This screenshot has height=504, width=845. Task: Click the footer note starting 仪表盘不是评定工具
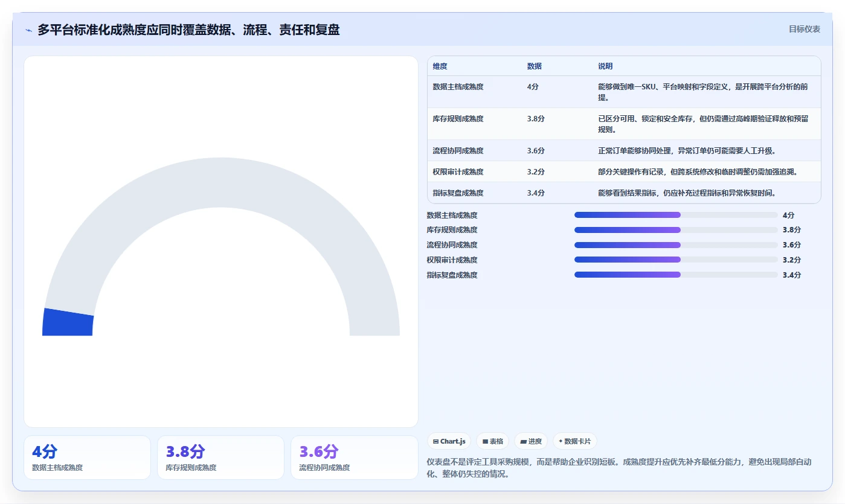pos(619,468)
